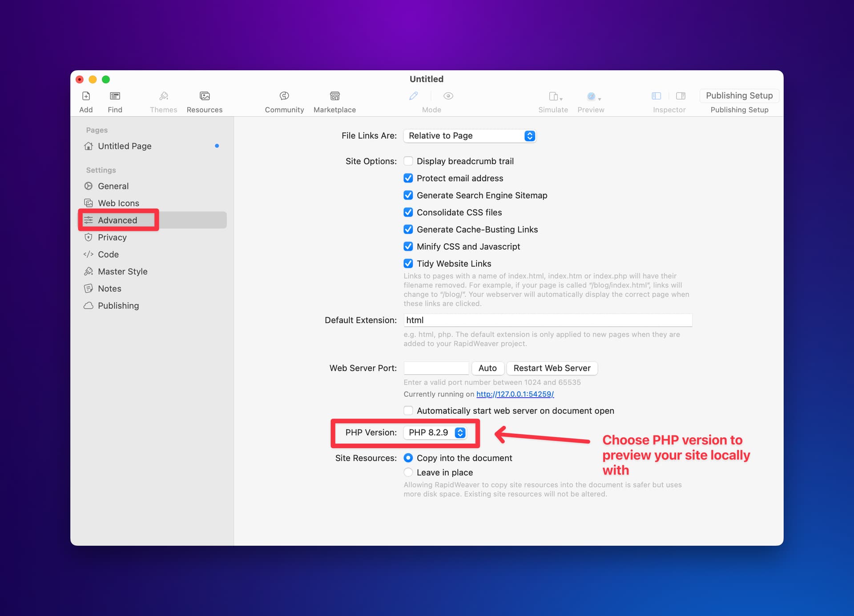This screenshot has height=616, width=854.
Task: Open the Marketplace toolbar icon
Action: tap(334, 96)
